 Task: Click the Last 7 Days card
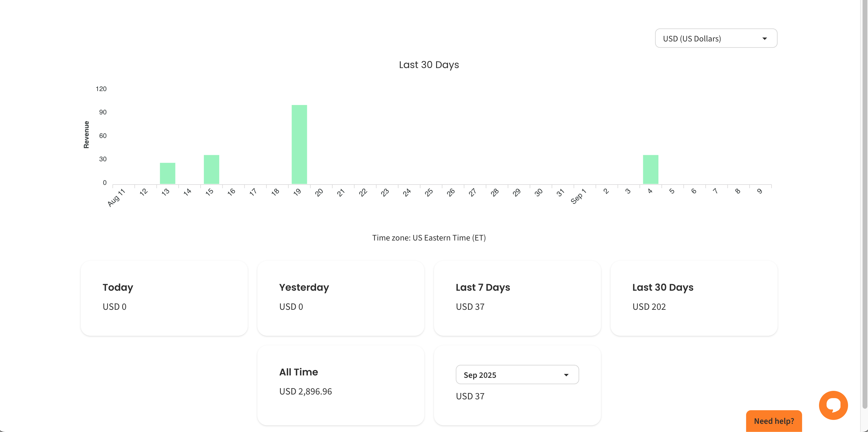coord(517,298)
